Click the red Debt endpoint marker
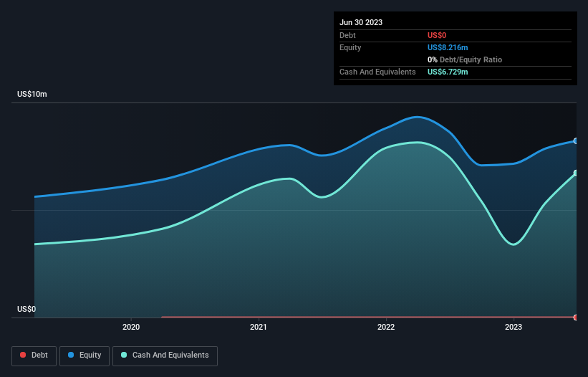The image size is (588, 377). coord(576,318)
